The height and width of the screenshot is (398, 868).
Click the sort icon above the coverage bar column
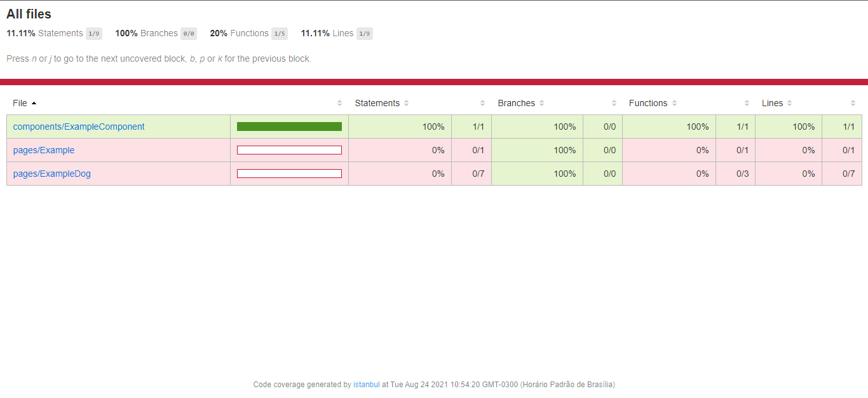click(x=339, y=102)
